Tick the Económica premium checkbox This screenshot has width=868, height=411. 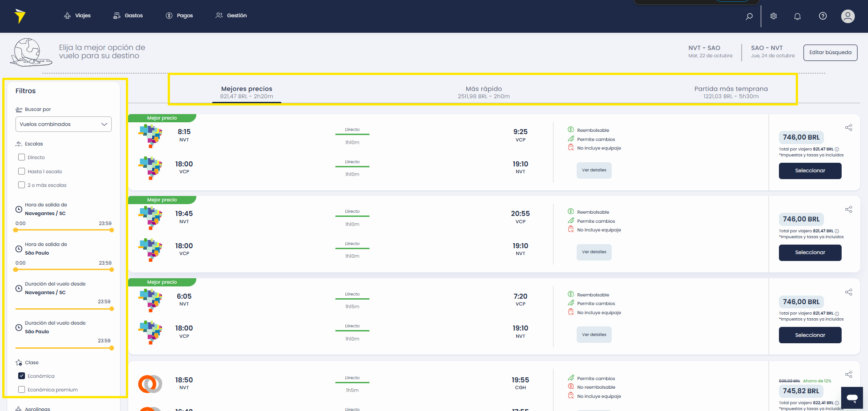click(21, 390)
